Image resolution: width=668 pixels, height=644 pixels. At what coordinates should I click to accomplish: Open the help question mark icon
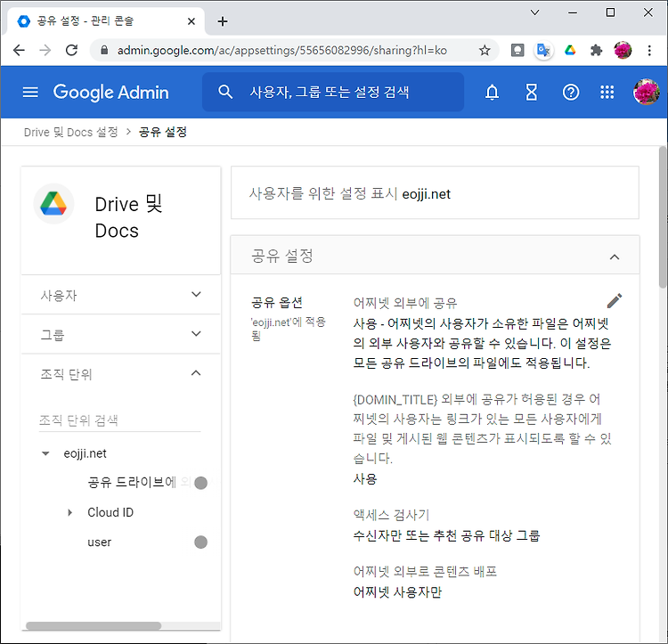[571, 92]
